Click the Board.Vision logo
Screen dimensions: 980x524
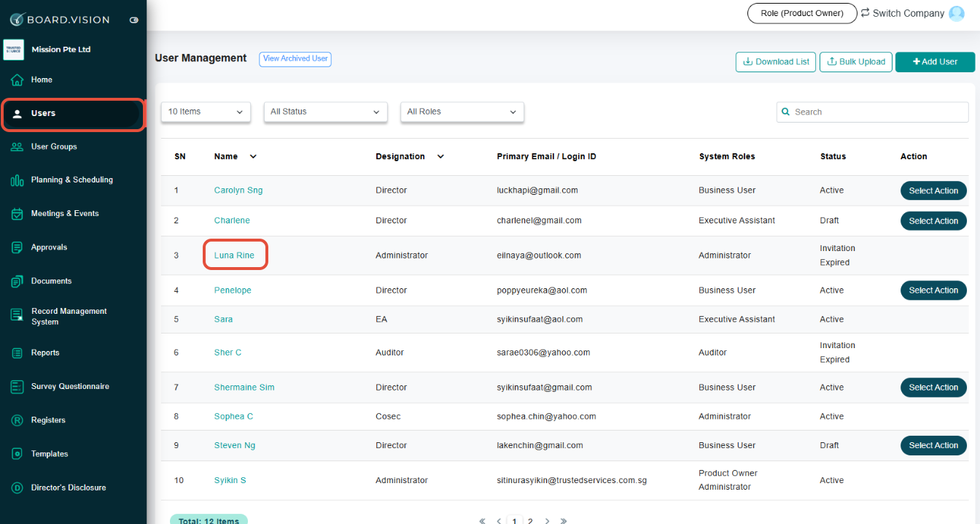(60, 20)
